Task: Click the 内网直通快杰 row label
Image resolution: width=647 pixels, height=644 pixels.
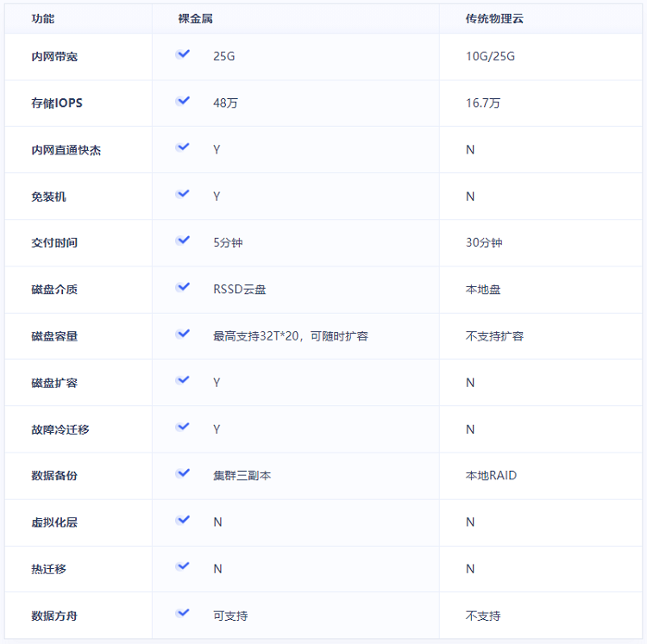Action: (x=66, y=150)
